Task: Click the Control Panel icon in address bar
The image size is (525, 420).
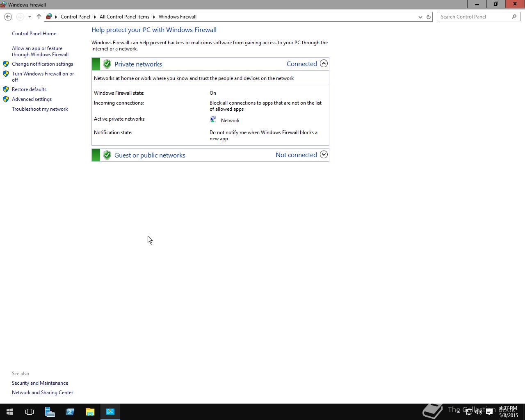Action: 49,17
